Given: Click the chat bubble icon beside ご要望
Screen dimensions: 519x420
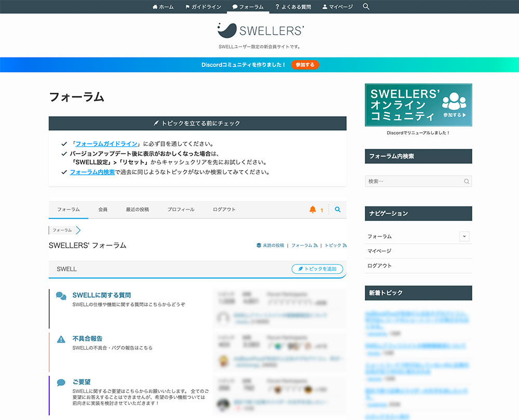Looking at the screenshot, I should tap(61, 383).
